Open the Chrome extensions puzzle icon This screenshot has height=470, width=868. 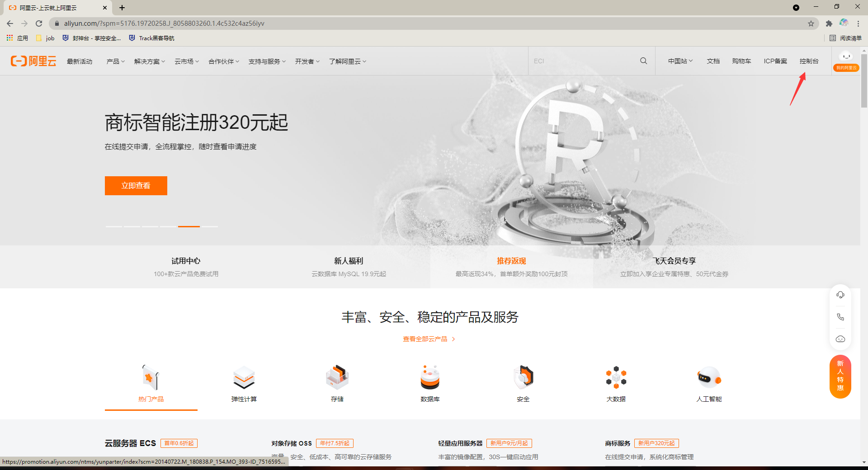829,23
